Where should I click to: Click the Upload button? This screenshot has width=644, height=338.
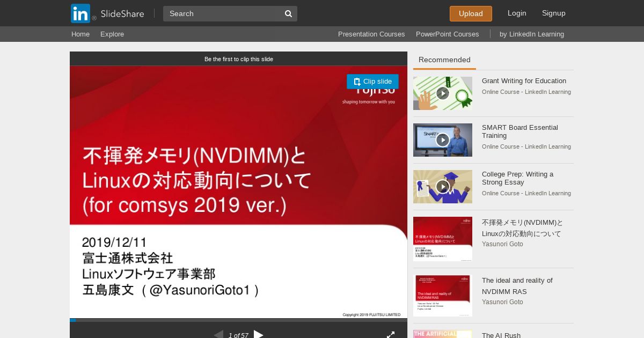point(471,13)
